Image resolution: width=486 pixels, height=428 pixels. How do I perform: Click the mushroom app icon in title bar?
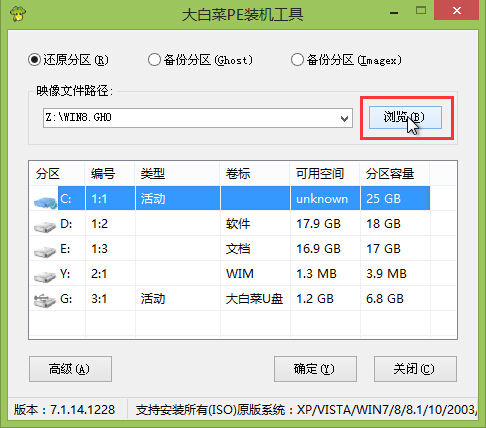18,13
